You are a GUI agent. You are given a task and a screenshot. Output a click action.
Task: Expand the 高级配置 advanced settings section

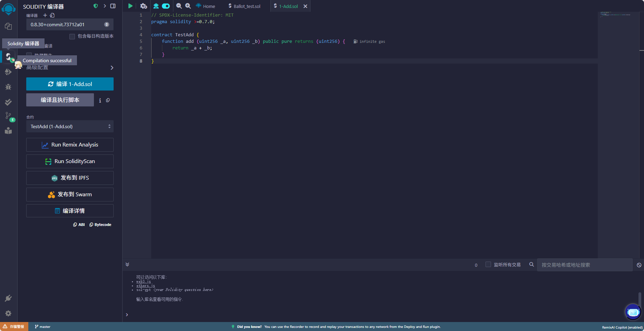pos(112,68)
